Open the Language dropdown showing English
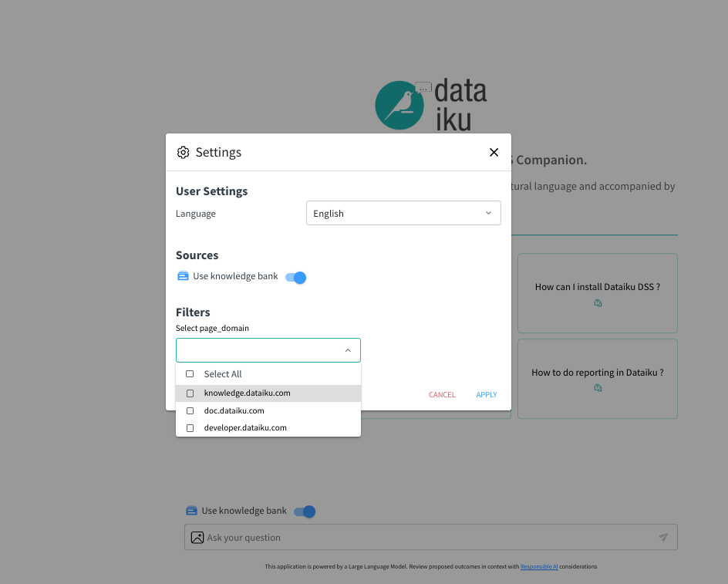Viewport: 728px width, 584px height. 403,213
